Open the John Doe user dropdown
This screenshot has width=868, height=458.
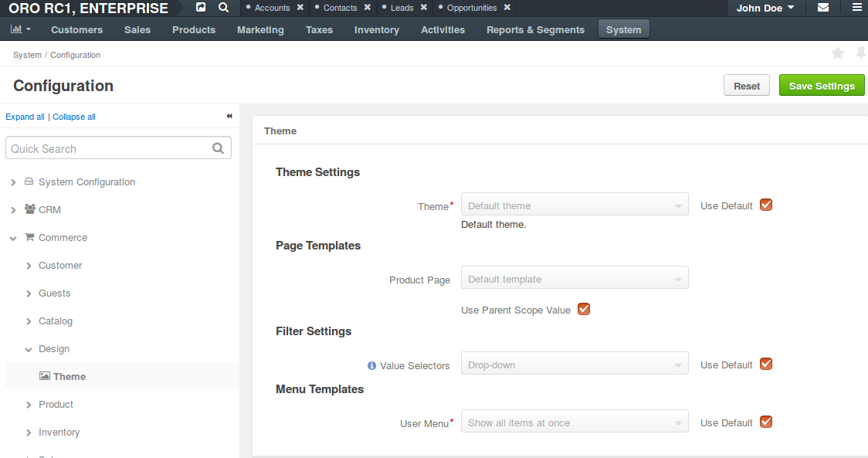(x=765, y=8)
